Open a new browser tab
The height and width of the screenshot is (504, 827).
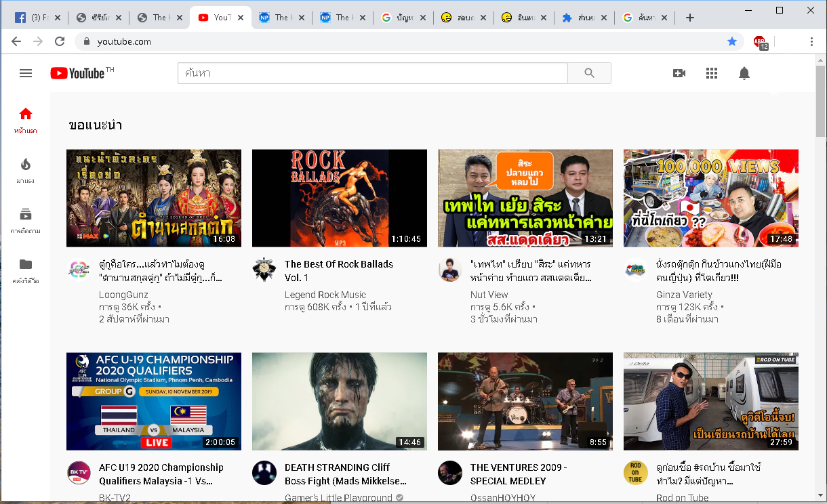[689, 18]
